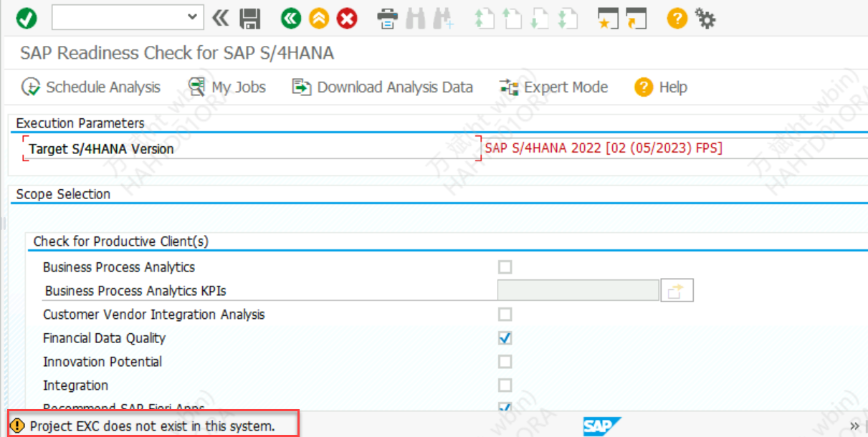Viewport: 868px width, 437px height.
Task: Click the SAP logo in status bar
Action: click(x=602, y=426)
